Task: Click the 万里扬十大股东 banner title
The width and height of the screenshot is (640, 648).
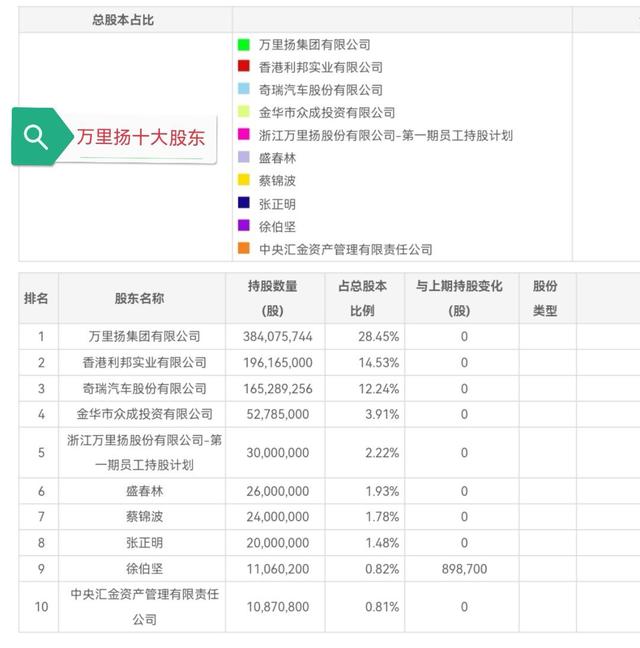Action: 140,137
